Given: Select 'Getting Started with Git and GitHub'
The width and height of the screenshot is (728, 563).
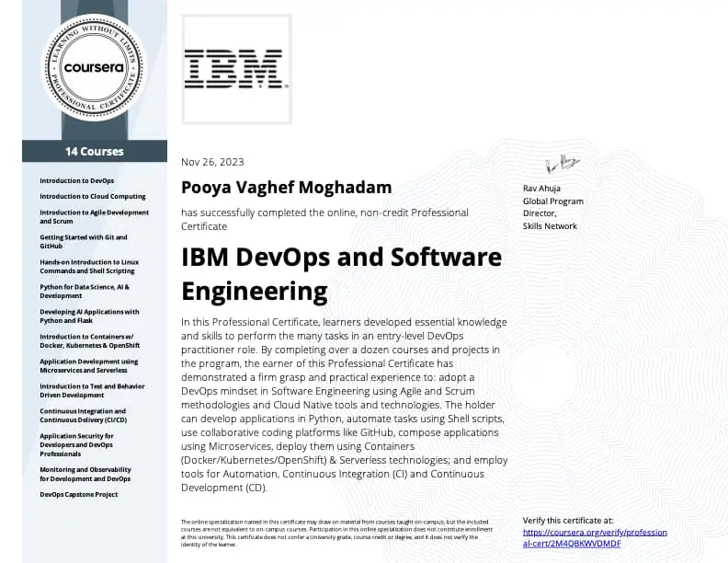Looking at the screenshot, I should [84, 242].
